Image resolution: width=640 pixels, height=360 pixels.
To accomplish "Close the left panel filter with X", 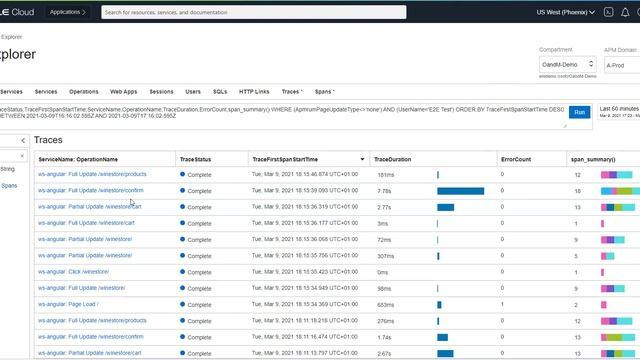I will click(22, 156).
